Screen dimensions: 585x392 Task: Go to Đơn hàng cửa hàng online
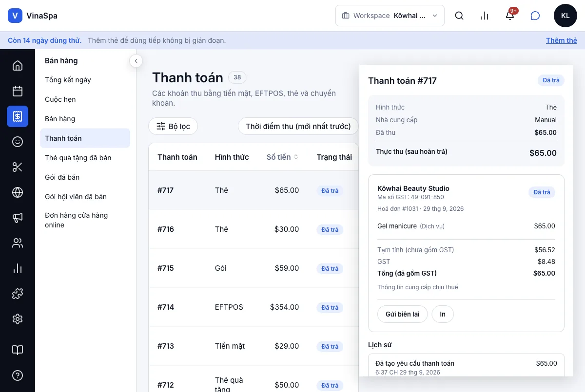(85, 220)
